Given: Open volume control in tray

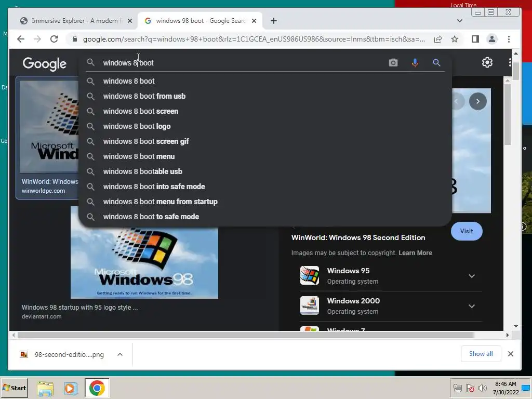Looking at the screenshot, I should point(482,388).
